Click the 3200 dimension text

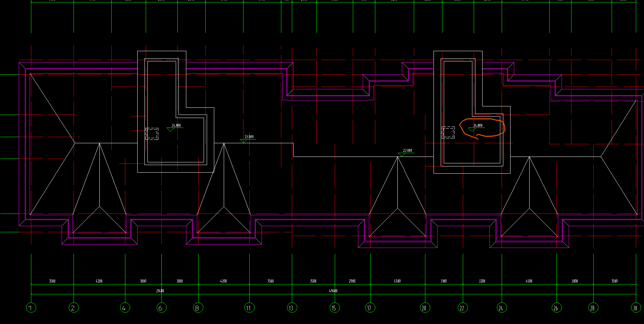point(482,281)
